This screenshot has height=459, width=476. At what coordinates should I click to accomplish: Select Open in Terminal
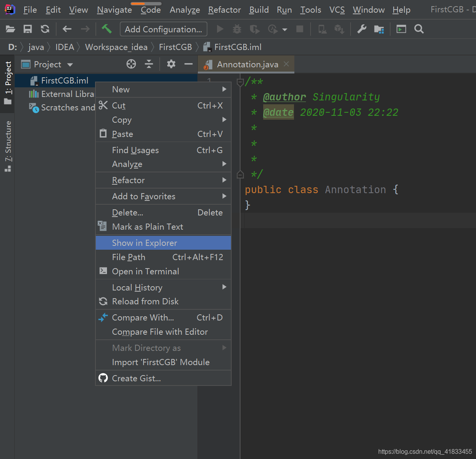click(x=163, y=271)
